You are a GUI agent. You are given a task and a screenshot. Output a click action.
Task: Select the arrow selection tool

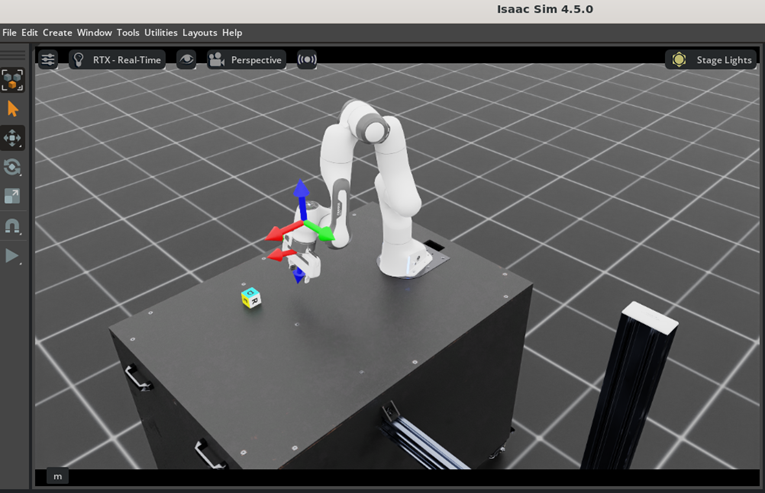(13, 108)
